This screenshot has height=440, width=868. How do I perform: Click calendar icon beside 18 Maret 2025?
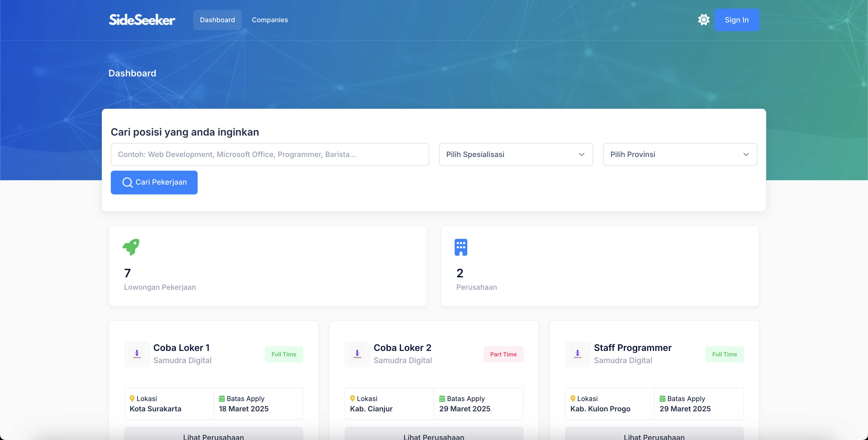click(x=222, y=399)
